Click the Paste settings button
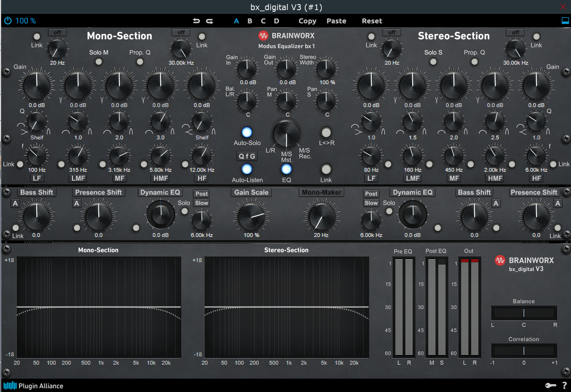The height and width of the screenshot is (392, 571). (x=336, y=21)
